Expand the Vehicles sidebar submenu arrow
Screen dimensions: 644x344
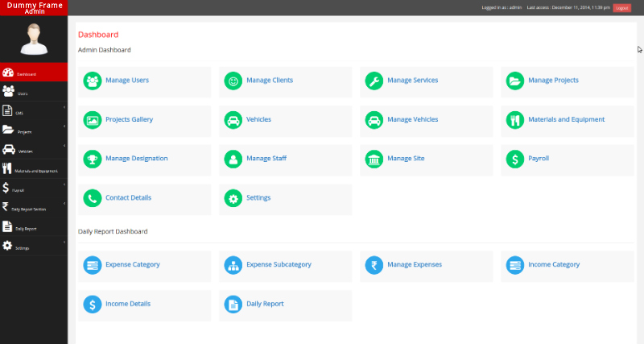click(x=64, y=146)
